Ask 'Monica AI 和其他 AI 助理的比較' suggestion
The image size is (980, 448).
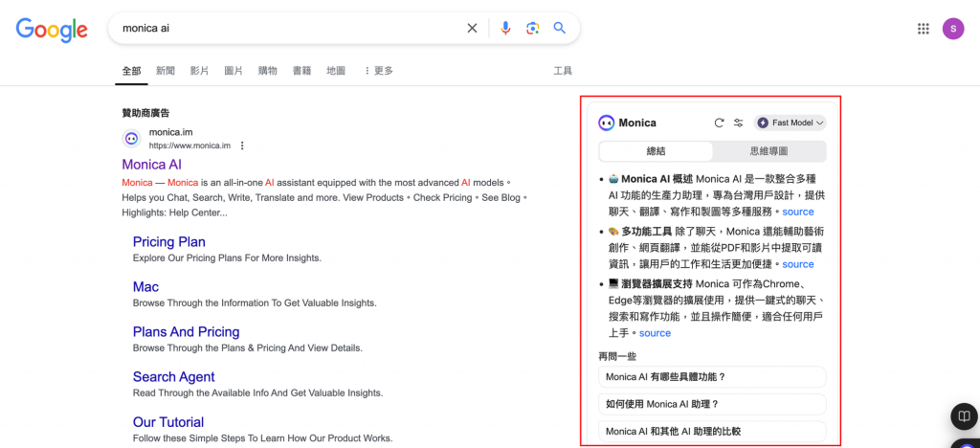712,431
